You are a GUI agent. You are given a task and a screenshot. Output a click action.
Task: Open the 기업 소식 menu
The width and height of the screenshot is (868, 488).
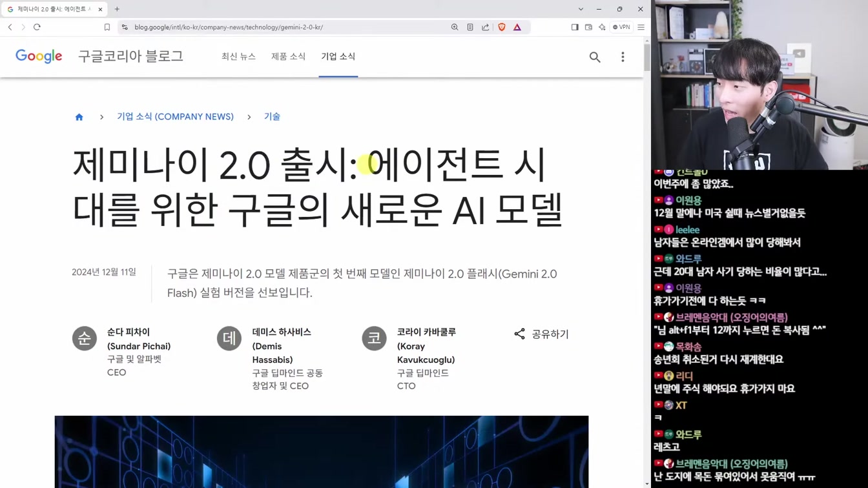(338, 56)
